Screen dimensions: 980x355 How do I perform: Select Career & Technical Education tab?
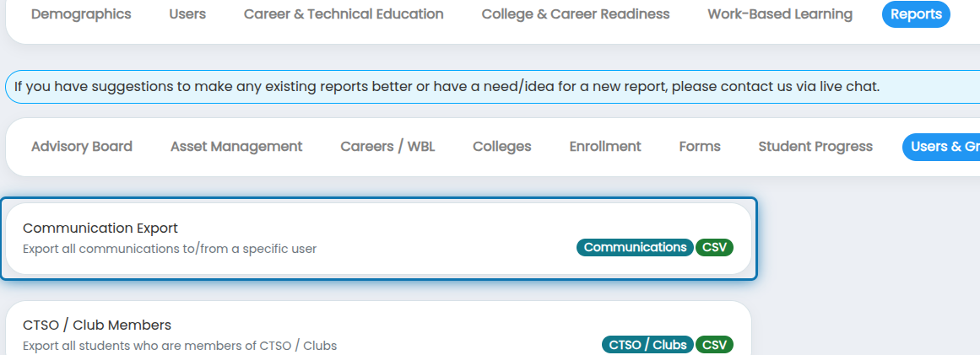[344, 14]
